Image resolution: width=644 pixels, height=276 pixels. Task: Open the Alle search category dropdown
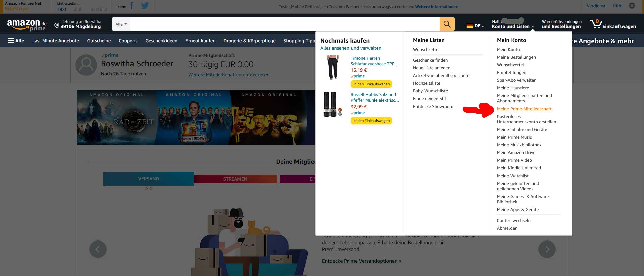121,24
